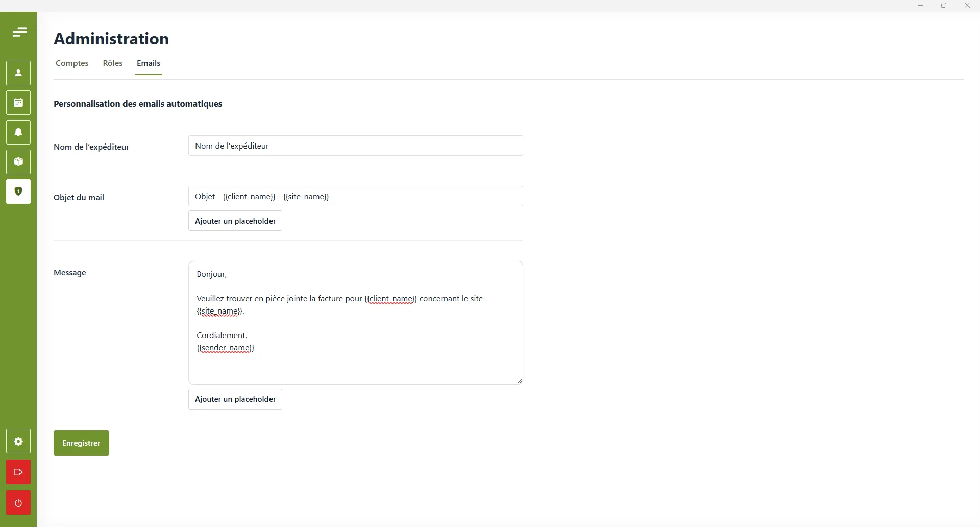Click the Message field label

click(70, 273)
